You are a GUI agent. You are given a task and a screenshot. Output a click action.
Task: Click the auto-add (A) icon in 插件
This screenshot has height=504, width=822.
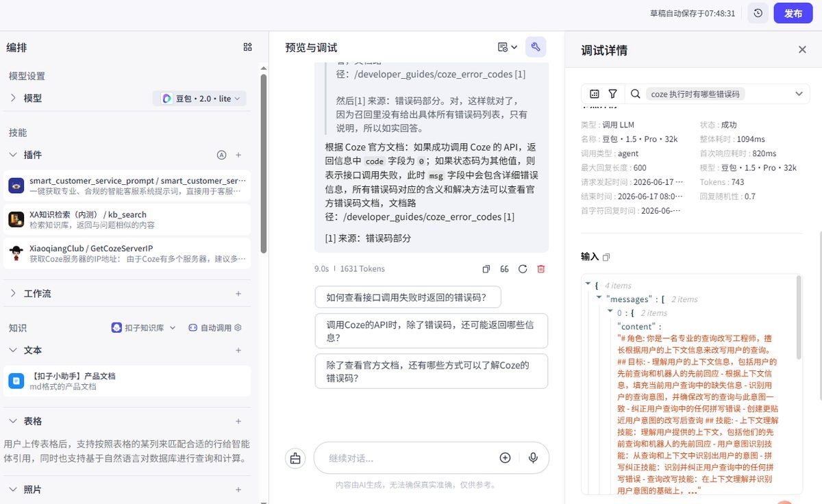(x=221, y=155)
